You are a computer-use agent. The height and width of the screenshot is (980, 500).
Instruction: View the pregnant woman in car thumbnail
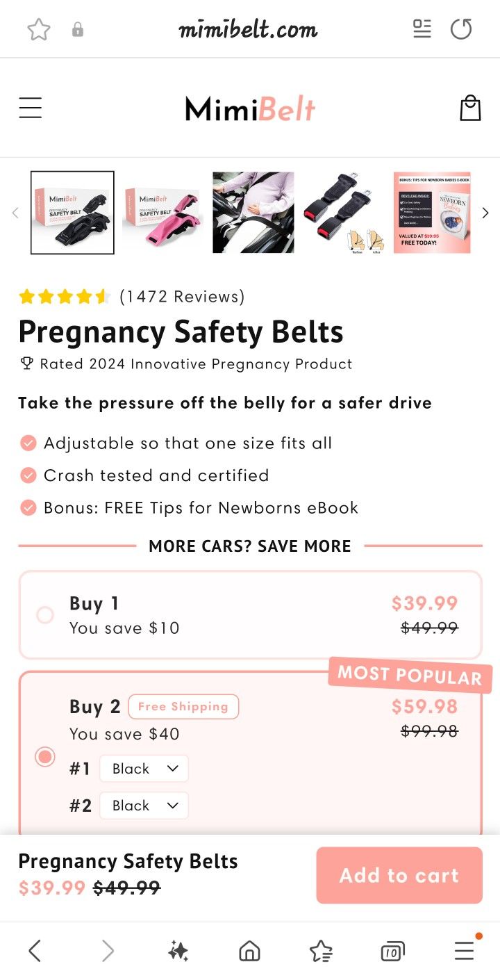tap(253, 213)
